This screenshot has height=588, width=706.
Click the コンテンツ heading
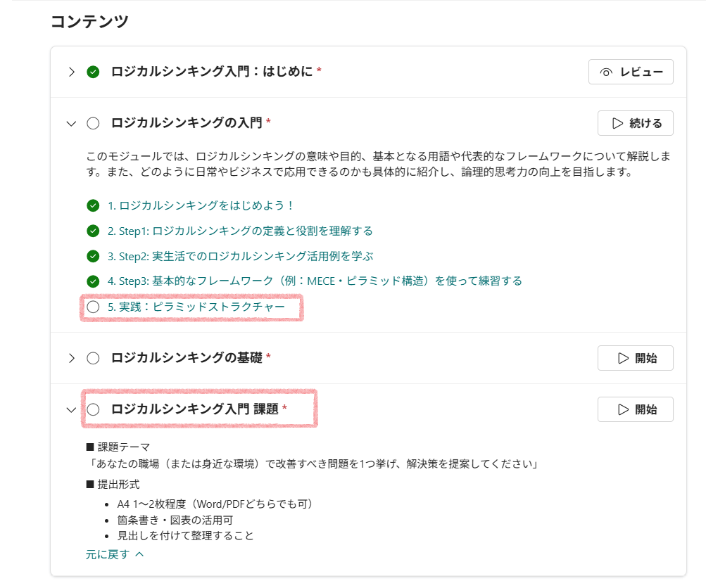89,21
